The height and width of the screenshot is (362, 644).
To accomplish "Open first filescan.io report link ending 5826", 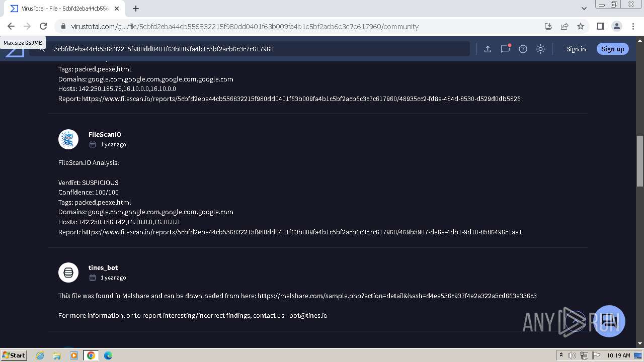I will (301, 99).
